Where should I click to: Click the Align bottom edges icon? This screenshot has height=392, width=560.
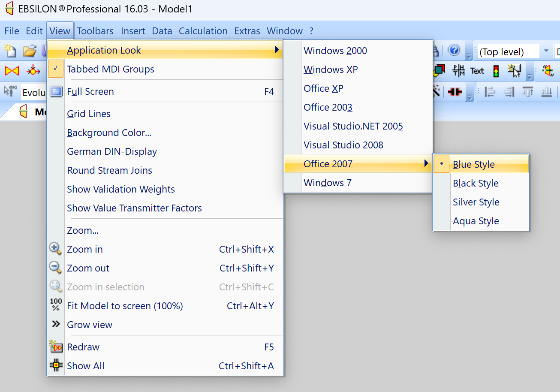click(547, 91)
